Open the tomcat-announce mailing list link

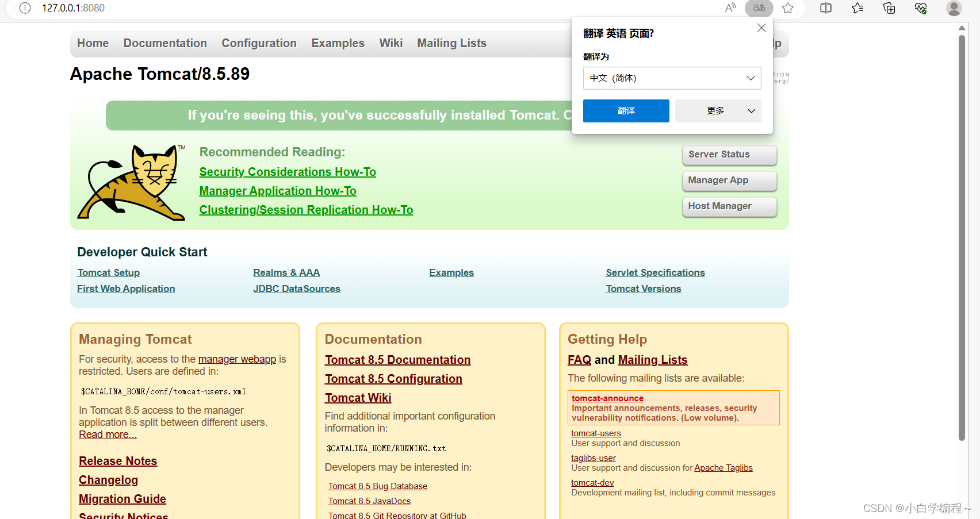click(607, 398)
